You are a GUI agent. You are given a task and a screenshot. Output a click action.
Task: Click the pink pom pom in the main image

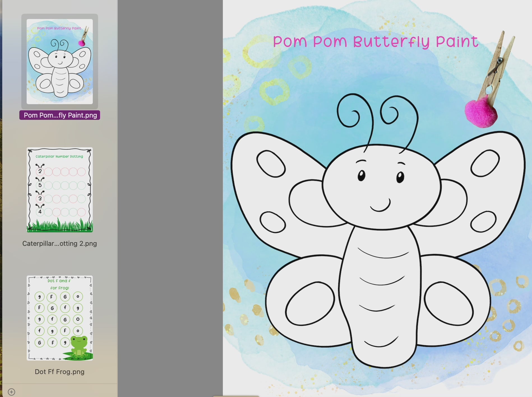tap(480, 112)
